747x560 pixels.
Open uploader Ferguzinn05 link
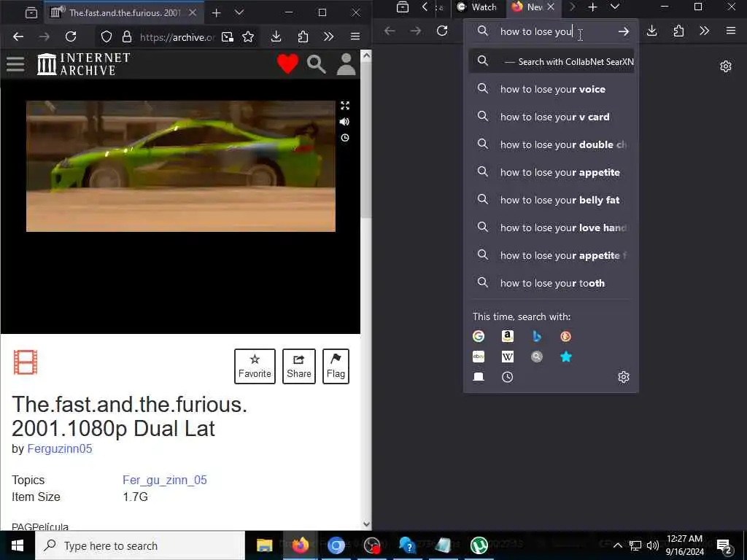tap(60, 448)
